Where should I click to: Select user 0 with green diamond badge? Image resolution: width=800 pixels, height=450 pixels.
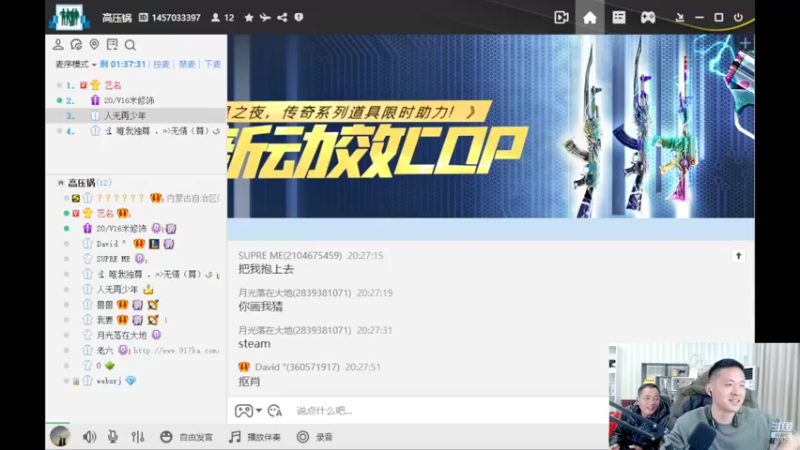click(136, 366)
